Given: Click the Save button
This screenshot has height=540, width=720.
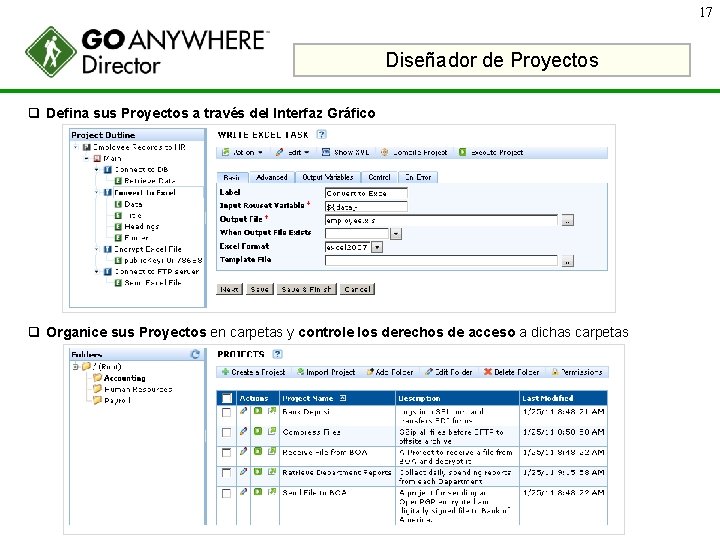Looking at the screenshot, I should [260, 289].
